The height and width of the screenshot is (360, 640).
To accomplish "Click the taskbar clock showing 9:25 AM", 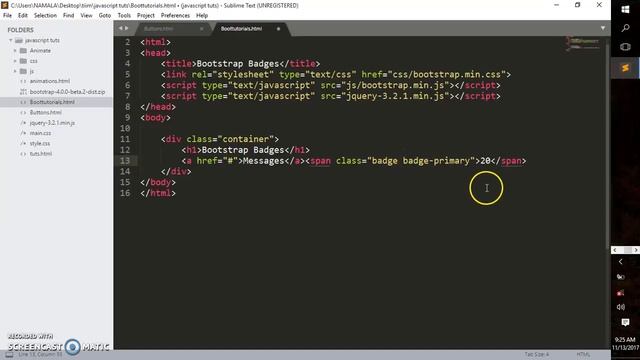I will click(x=625, y=343).
